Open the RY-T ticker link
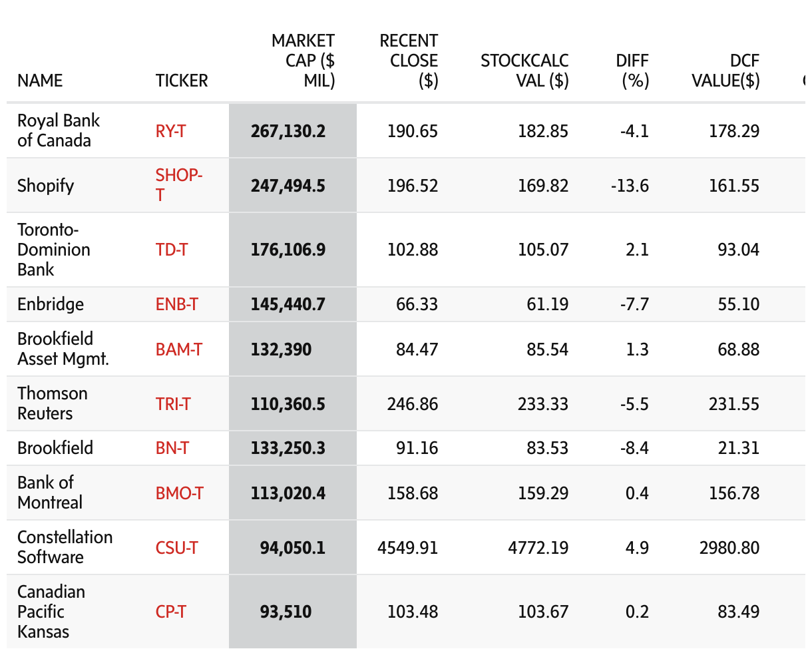This screenshot has width=812, height=655. 170,131
